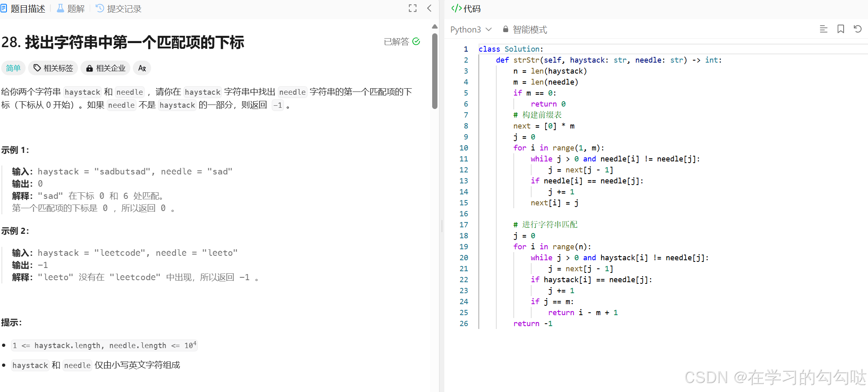Click the </> icon next to 代码
868x392 pixels.
[x=456, y=8]
